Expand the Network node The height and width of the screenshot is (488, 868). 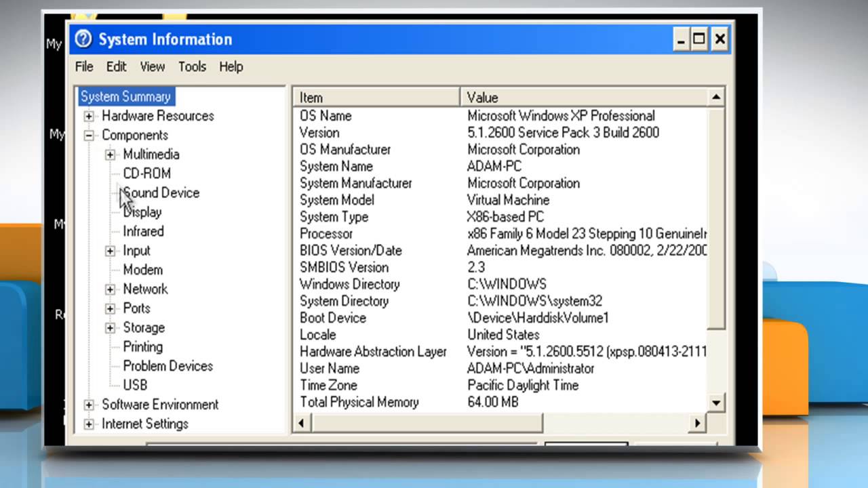click(110, 289)
